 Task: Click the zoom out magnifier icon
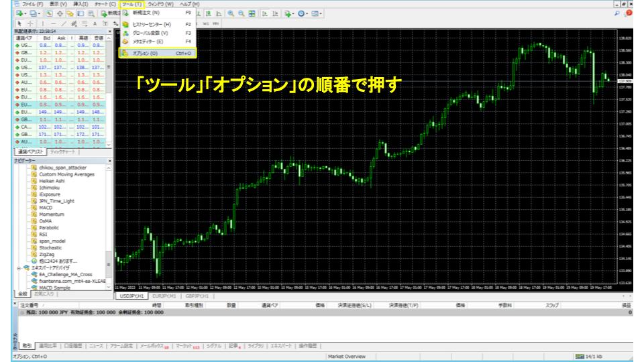(x=239, y=13)
